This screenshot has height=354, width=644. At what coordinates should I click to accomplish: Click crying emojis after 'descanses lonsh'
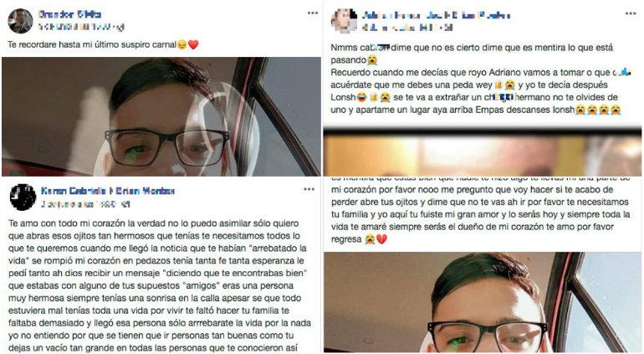598,110
